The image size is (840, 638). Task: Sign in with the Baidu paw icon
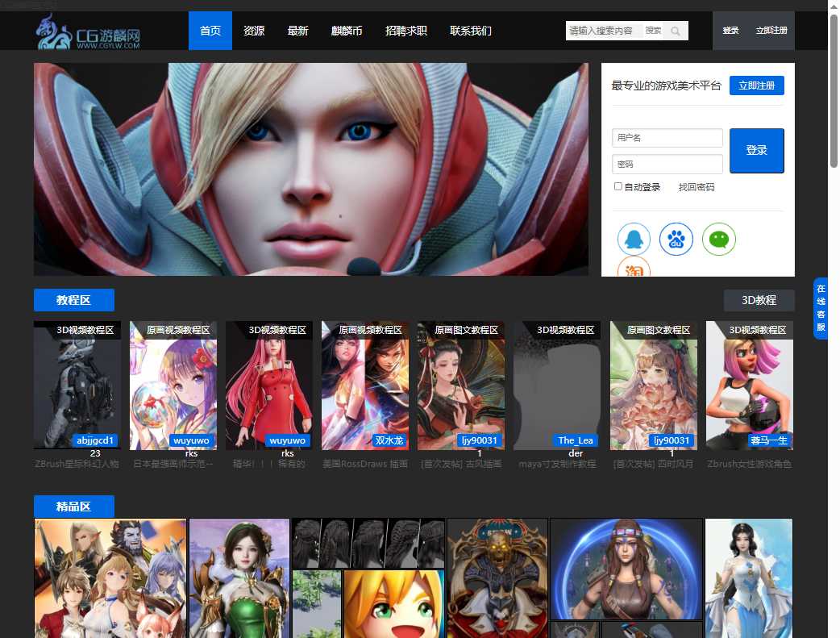pos(676,240)
